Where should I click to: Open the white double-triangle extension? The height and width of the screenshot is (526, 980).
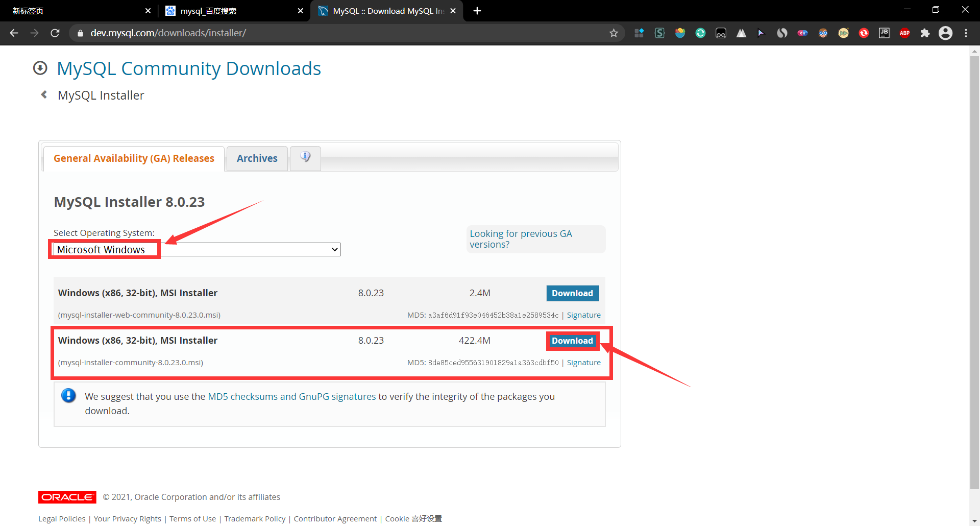[741, 33]
